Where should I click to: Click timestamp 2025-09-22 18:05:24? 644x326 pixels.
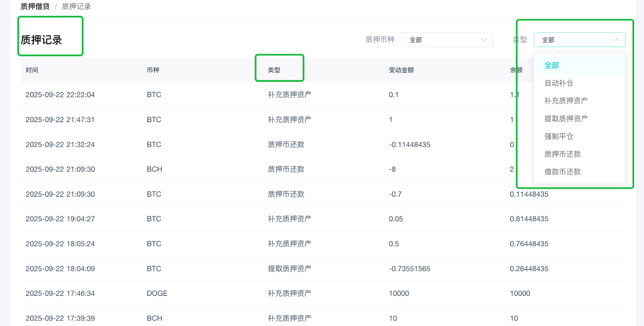60,244
